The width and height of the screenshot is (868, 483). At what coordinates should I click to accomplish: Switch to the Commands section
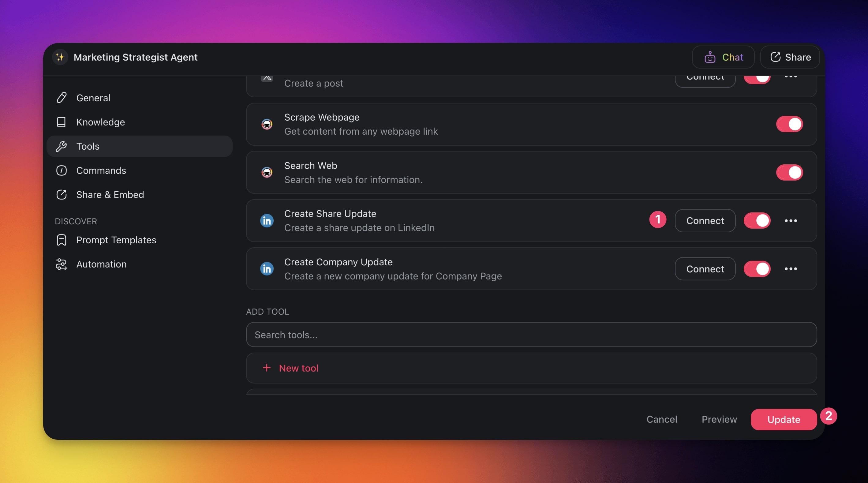pos(101,170)
